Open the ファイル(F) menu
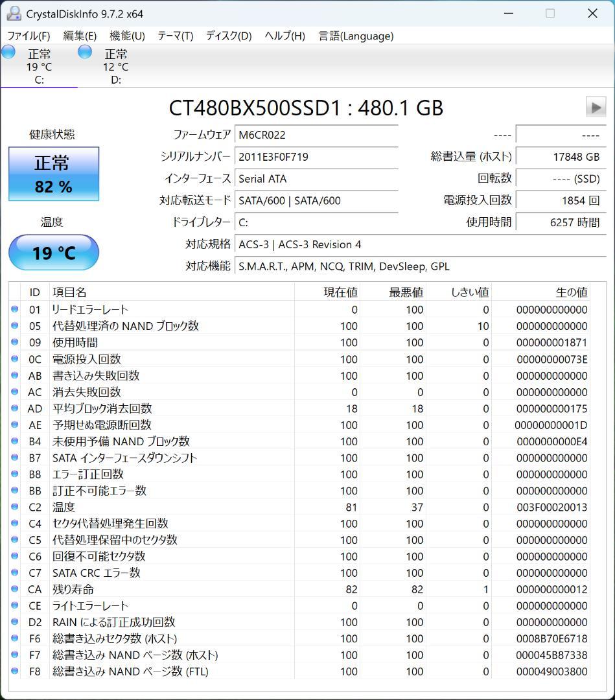This screenshot has height=700, width=615. pos(30,36)
